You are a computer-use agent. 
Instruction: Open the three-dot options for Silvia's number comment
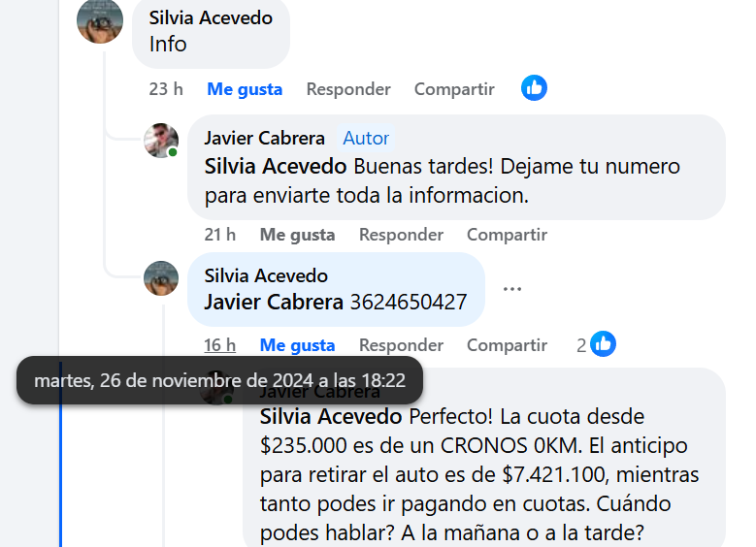pos(512,289)
